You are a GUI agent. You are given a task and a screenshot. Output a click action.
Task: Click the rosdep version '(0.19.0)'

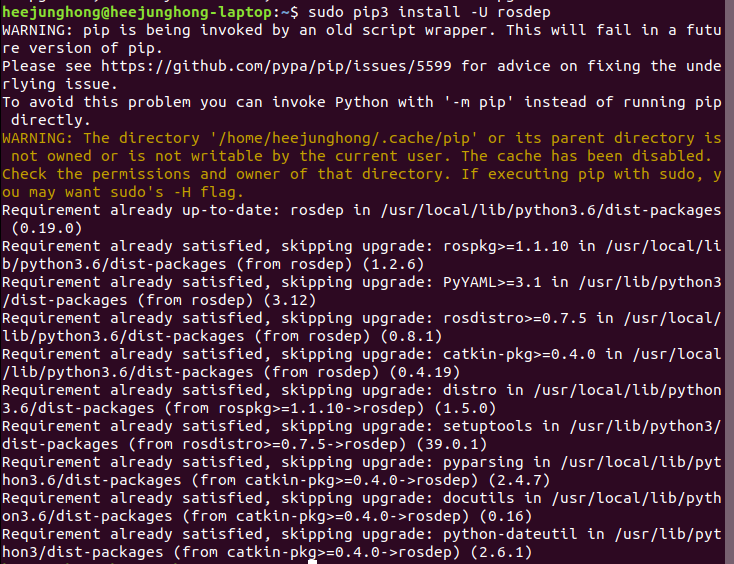point(47,228)
